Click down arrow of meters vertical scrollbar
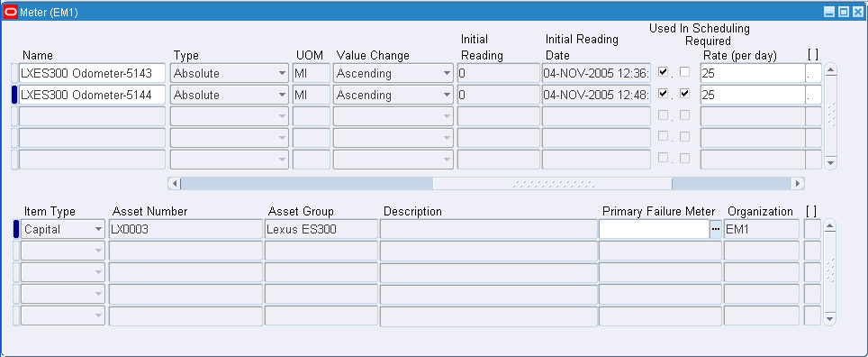868x357 pixels. pos(830,163)
